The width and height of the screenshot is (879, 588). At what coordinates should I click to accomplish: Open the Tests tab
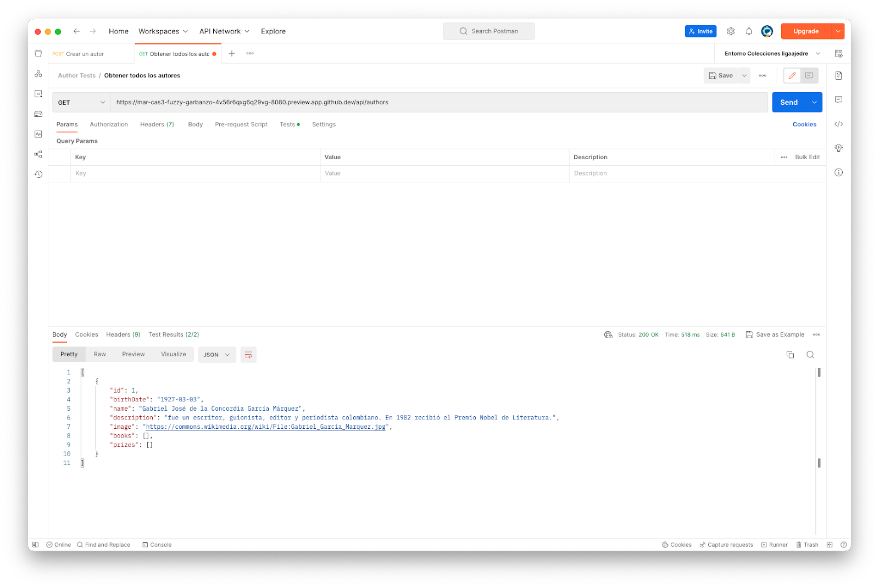coord(290,125)
